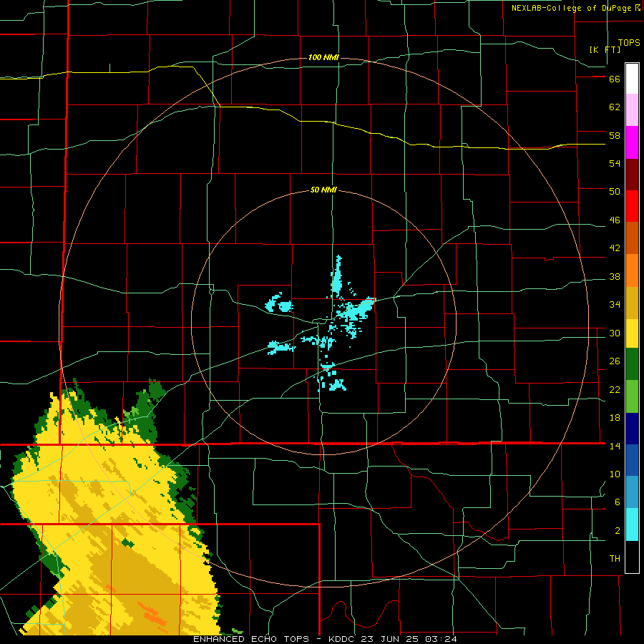Click the '23 JUN 25 03:24' timestamp
Screen dimensions: 644x644
pyautogui.click(x=409, y=639)
